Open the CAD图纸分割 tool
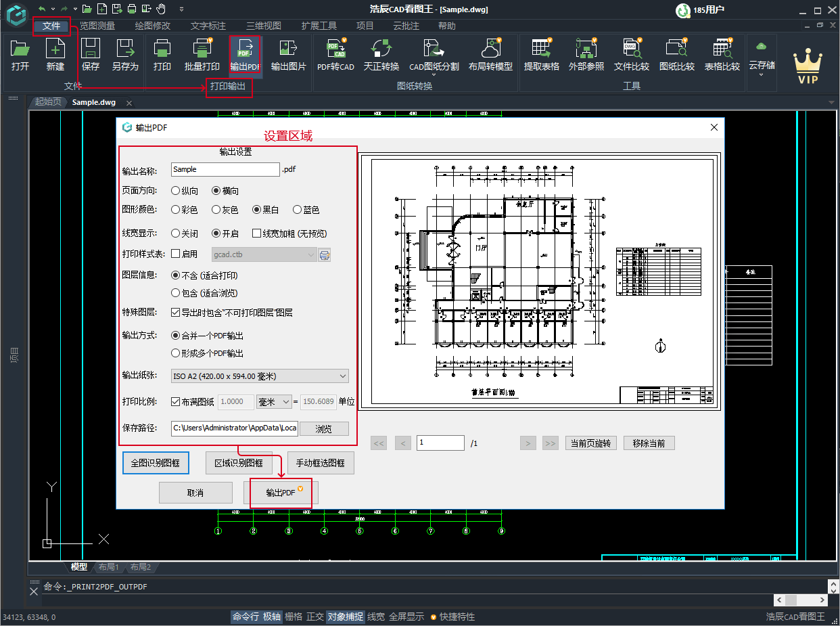The image size is (840, 626). [434, 54]
